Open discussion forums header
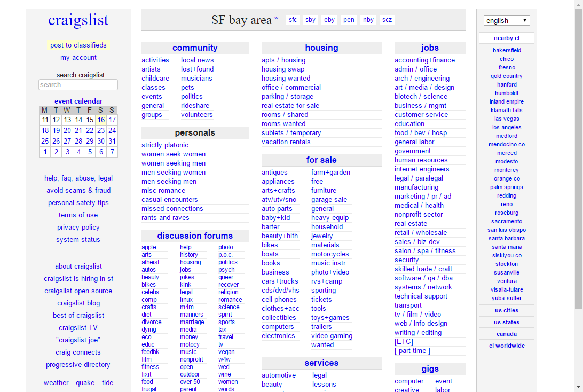The height and width of the screenshot is (392, 583). 195,236
